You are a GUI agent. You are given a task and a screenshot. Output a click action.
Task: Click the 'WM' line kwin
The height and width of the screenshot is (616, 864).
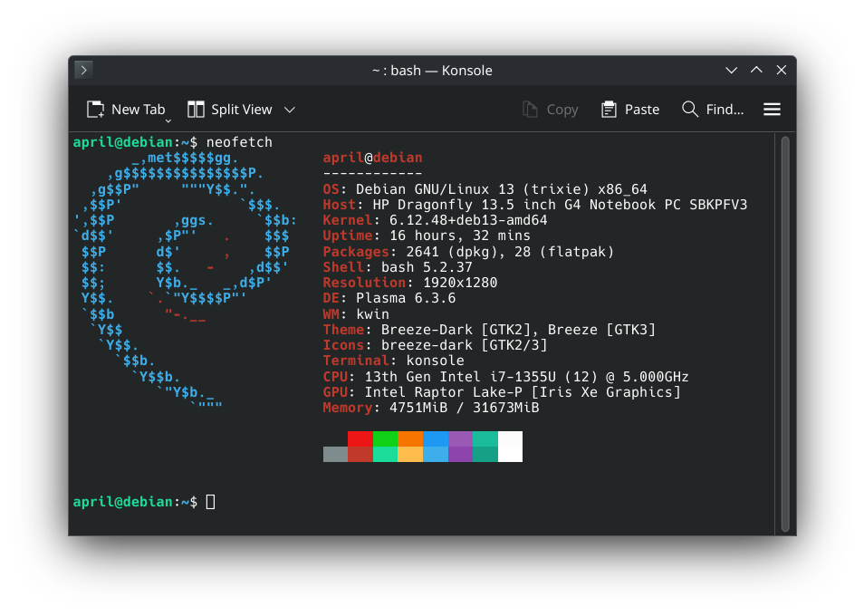356,314
